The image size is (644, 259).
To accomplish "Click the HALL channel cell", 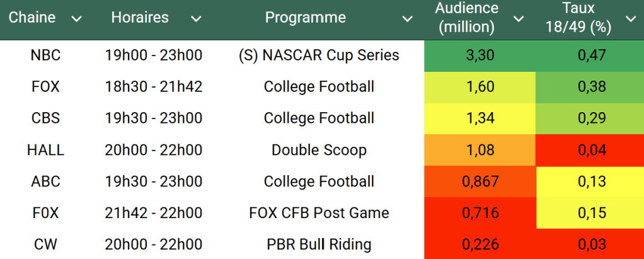I will click(x=45, y=150).
